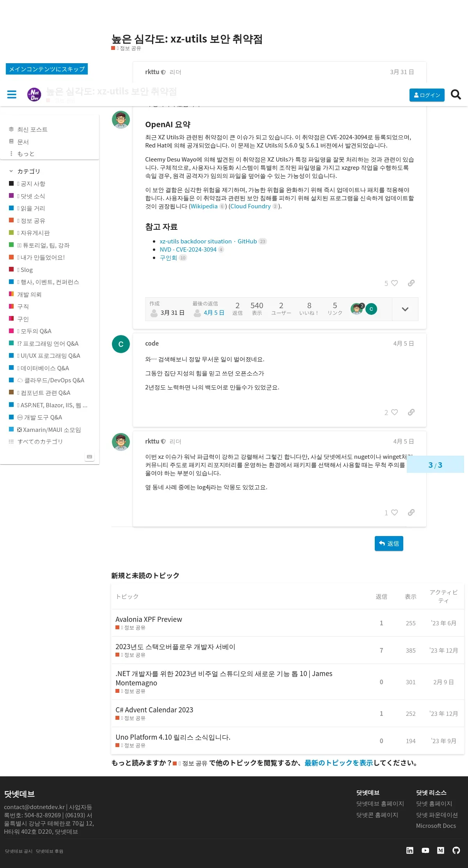Open the Wikipedia link in summary
The height and width of the screenshot is (868, 468).
tap(204, 206)
